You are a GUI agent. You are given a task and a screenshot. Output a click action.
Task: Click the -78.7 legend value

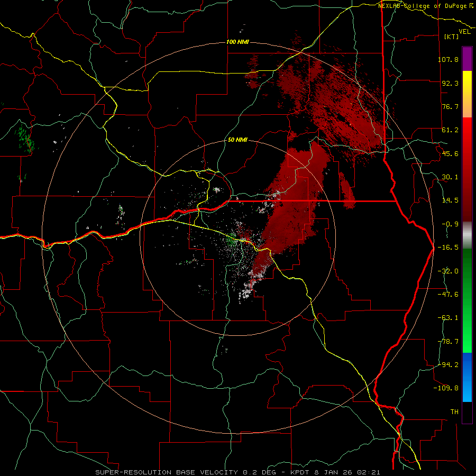coord(448,342)
